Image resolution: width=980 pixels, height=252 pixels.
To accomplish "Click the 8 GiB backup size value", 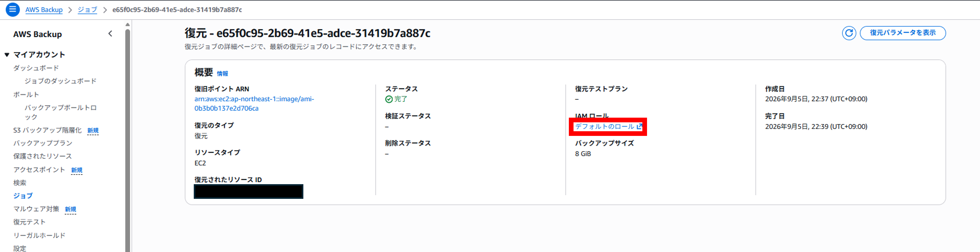I will 583,154.
